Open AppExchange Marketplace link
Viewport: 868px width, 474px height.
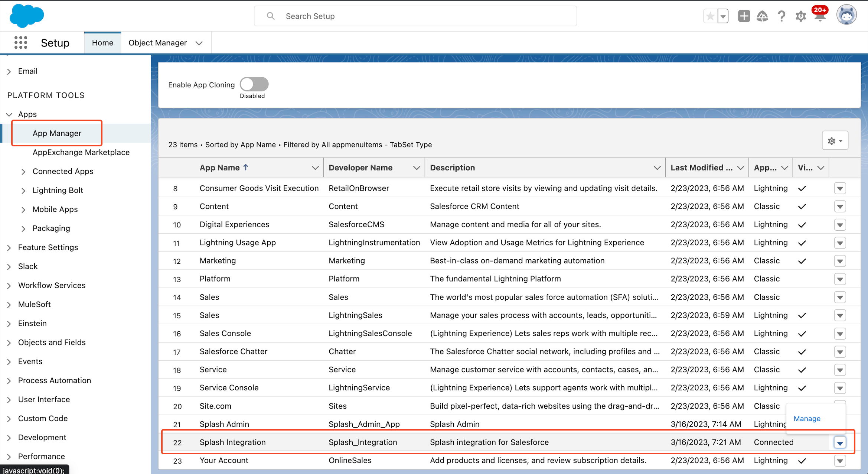tap(81, 152)
